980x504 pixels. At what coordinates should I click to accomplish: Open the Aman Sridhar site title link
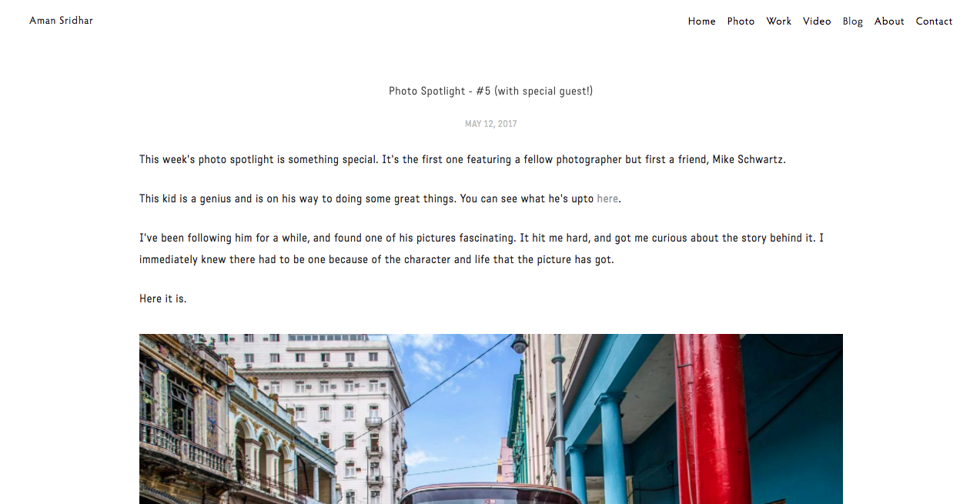pyautogui.click(x=61, y=21)
